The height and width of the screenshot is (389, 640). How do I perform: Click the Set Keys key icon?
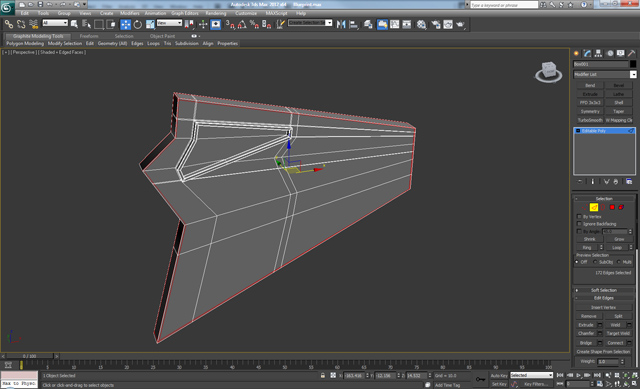pyautogui.click(x=480, y=379)
